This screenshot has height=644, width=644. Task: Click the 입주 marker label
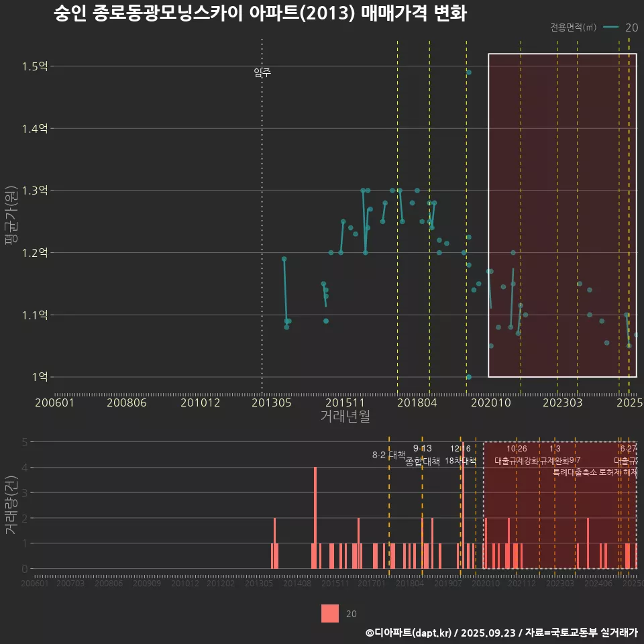(x=262, y=73)
